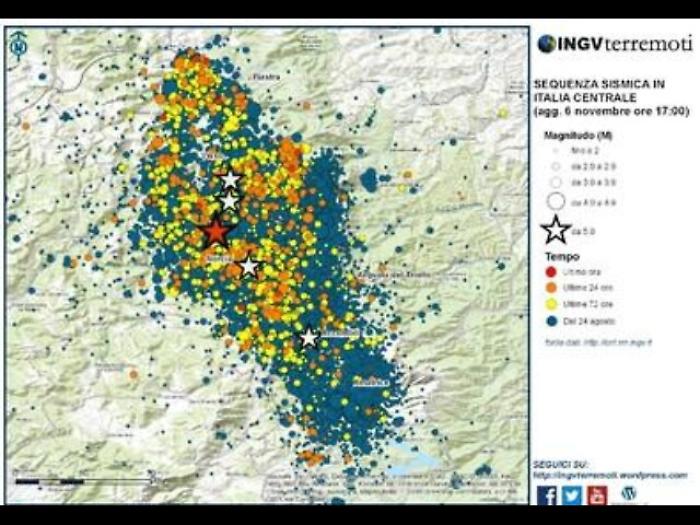Click the north arrow compass icon

tap(18, 46)
